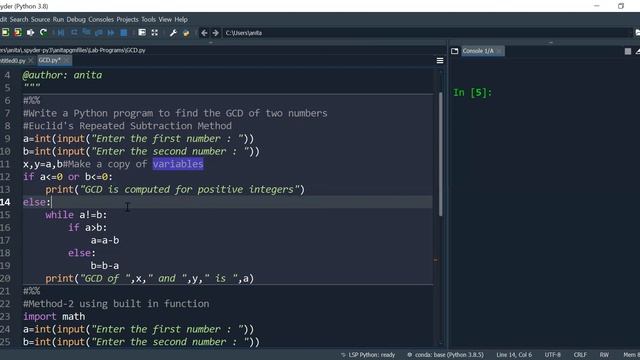Step into function debug icon
The image size is (640, 360).
86,33
